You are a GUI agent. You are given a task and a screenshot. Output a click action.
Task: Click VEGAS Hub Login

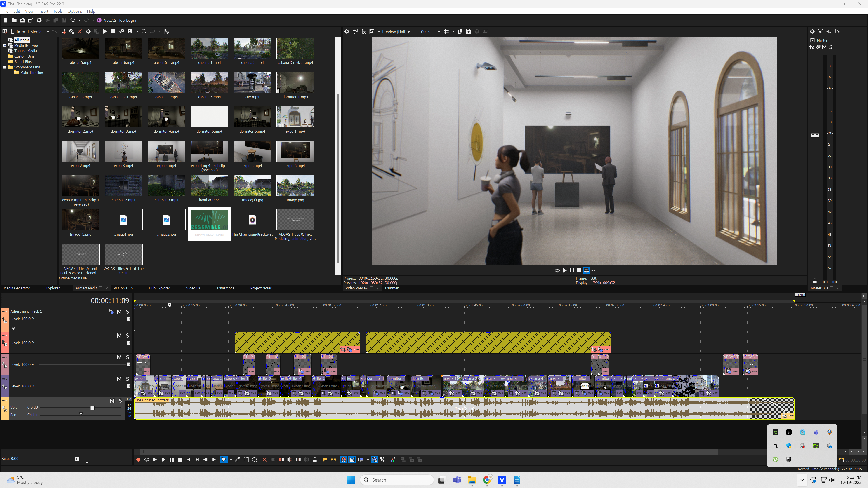tap(120, 20)
